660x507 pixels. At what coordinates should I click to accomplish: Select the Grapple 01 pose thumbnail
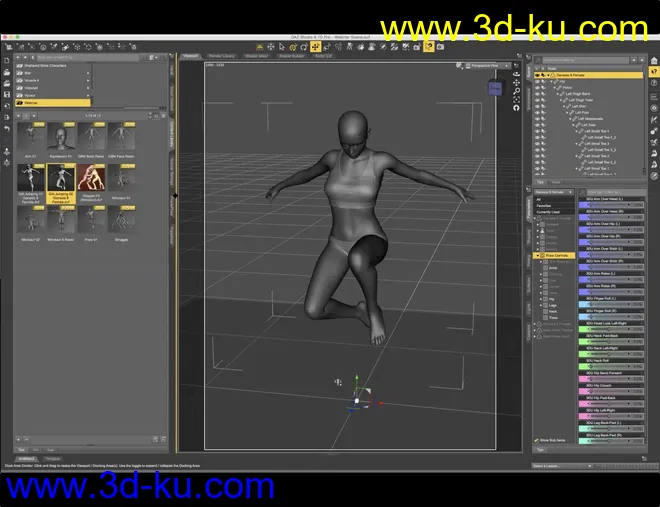click(90, 178)
